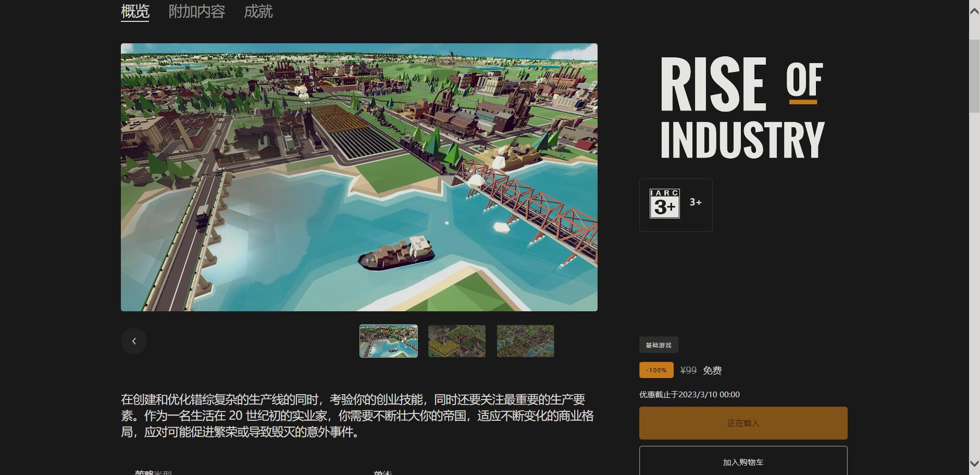Click the large main game screenshot
This screenshot has width=980, height=475.
pyautogui.click(x=359, y=177)
